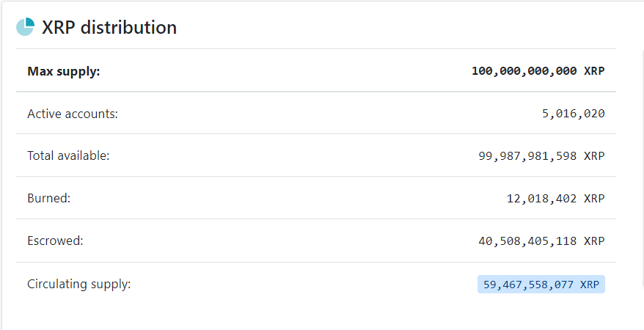Viewport: 644px width, 330px height.
Task: Click the Escrowed table row
Action: coord(316,241)
